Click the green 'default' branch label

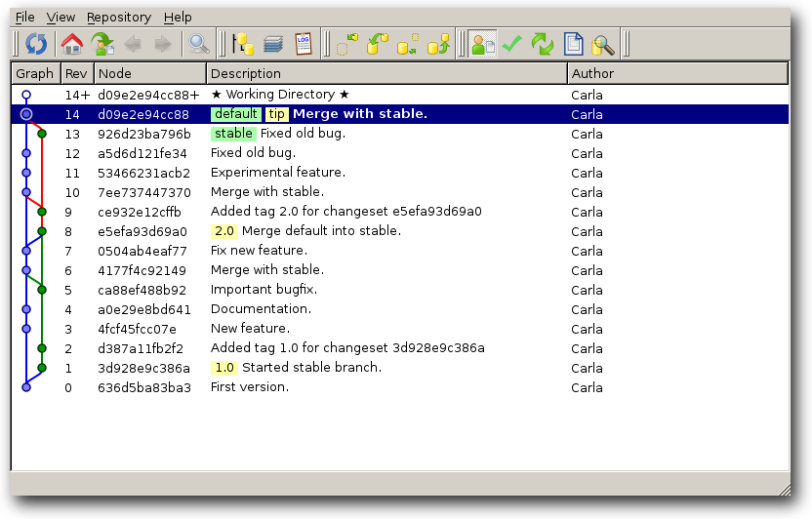[x=235, y=114]
